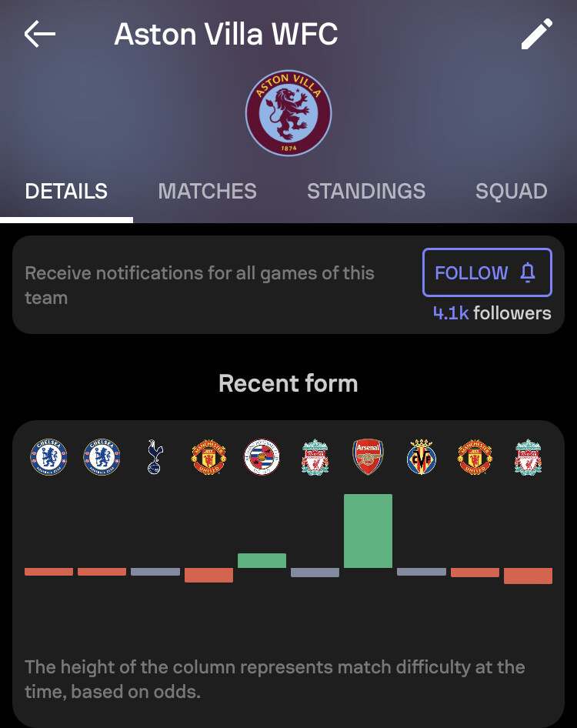Tap the tall green Arsenal form bar
577x728 pixels.
(368, 531)
